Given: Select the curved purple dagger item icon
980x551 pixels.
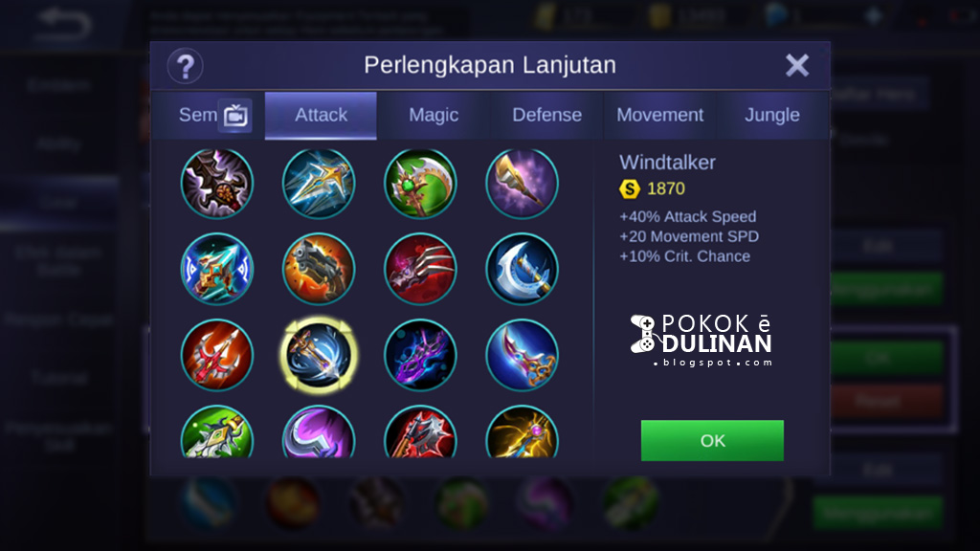Looking at the screenshot, I should coord(522,355).
